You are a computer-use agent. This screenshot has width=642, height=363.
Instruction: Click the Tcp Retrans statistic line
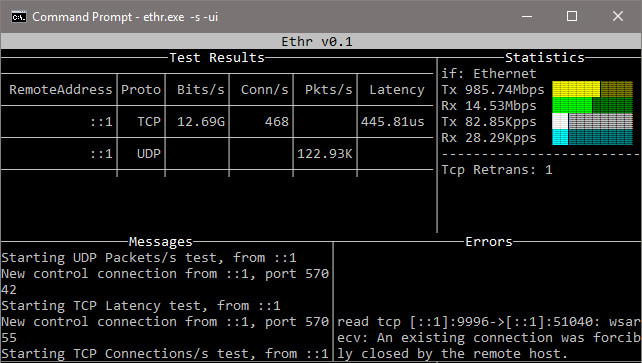tap(497, 169)
